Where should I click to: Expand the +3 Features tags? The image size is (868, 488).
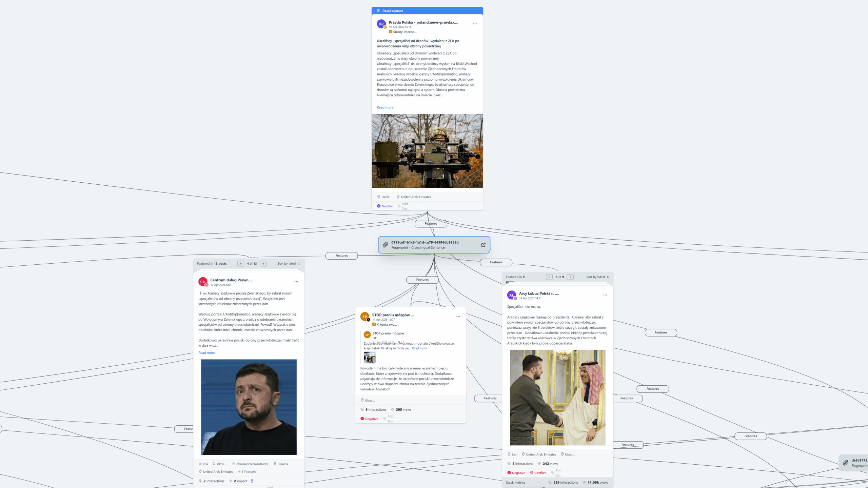click(247, 472)
